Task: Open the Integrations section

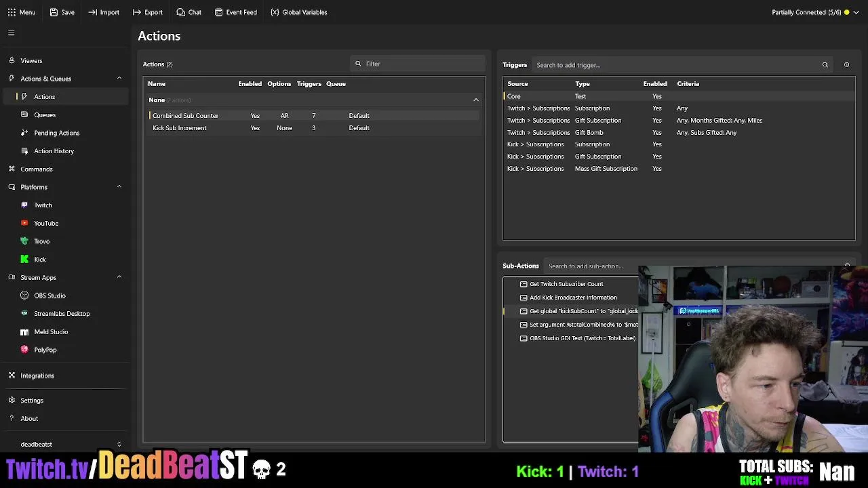Action: (37, 375)
